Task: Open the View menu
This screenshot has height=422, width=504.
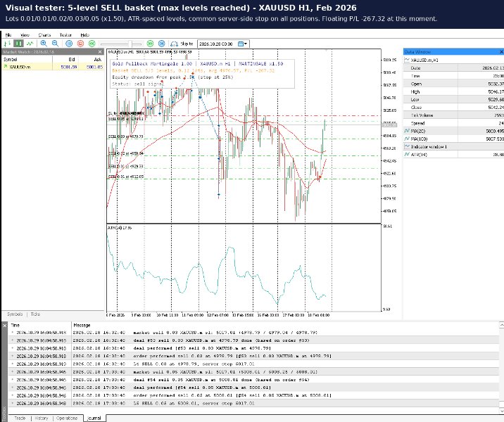Action: pos(25,35)
